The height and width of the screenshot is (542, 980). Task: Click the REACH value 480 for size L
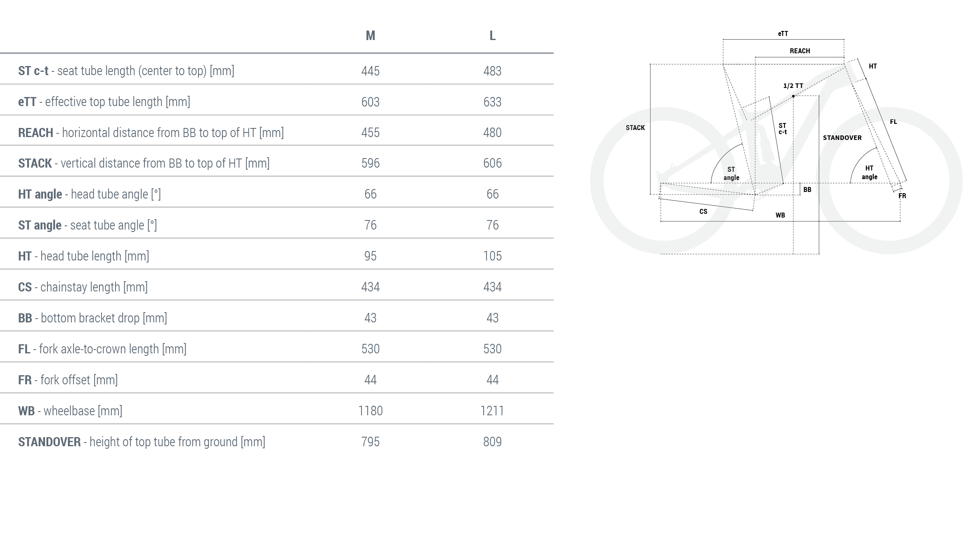tap(492, 133)
